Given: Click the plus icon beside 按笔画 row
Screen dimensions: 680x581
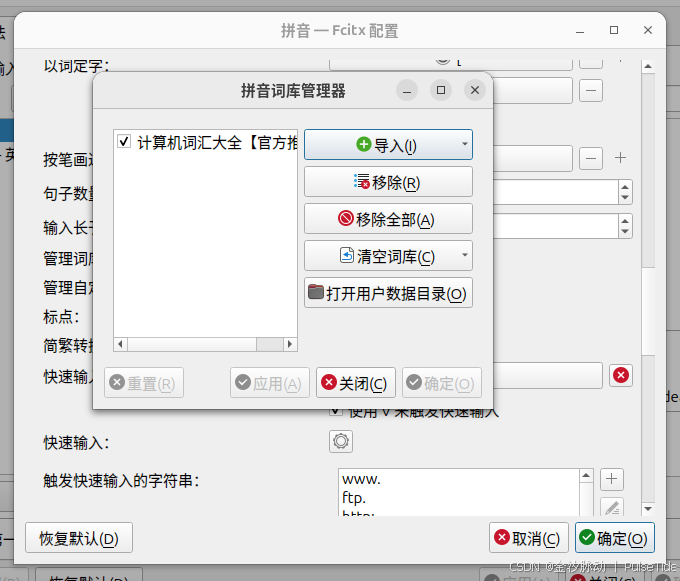Looking at the screenshot, I should (621, 157).
